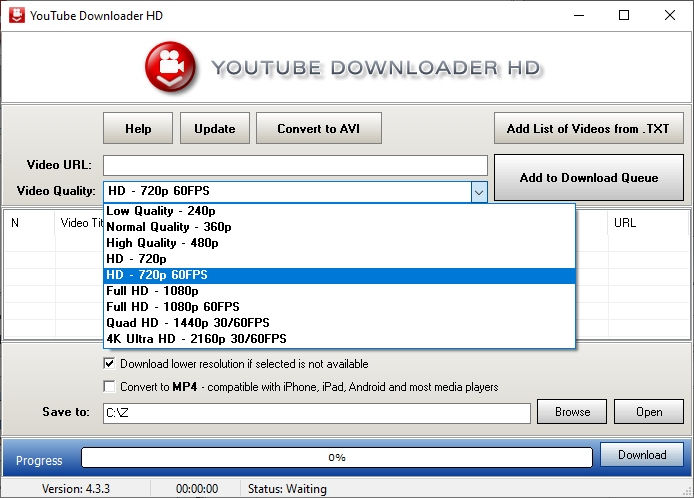
Task: Uncheck Download lower resolution if unavailable
Action: click(109, 364)
